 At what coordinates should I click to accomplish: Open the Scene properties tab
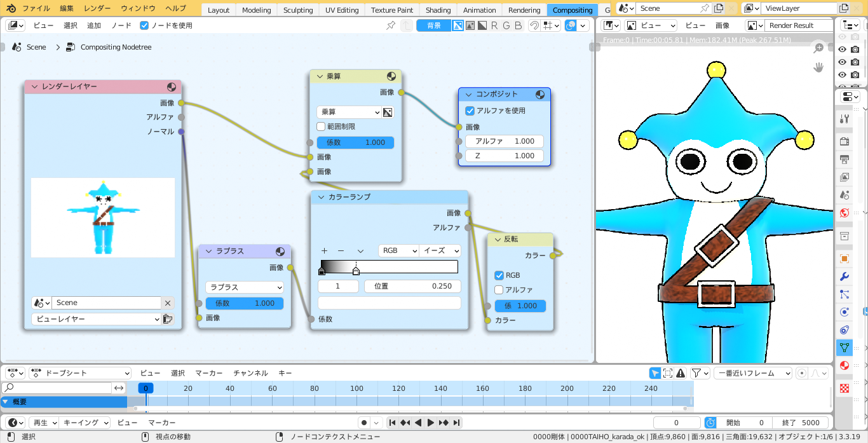(844, 195)
